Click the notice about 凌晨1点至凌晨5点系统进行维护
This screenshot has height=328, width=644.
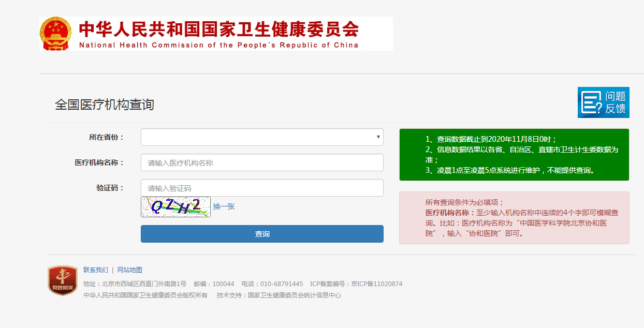pos(510,170)
